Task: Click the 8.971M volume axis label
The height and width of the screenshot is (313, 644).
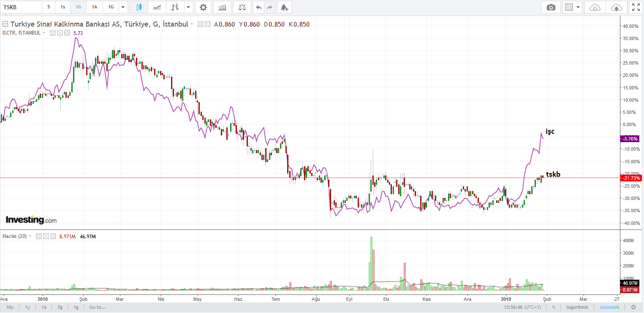Action: point(630,290)
